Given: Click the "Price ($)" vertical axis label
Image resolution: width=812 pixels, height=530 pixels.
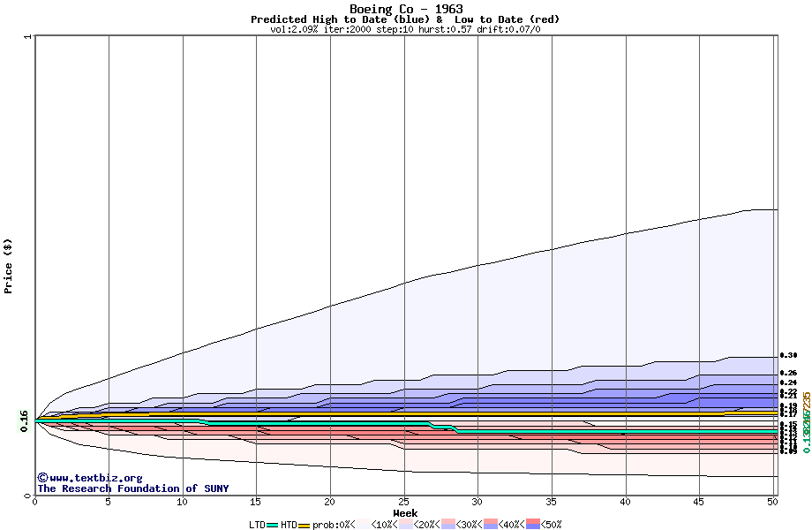Looking at the screenshot, I should click(8, 266).
